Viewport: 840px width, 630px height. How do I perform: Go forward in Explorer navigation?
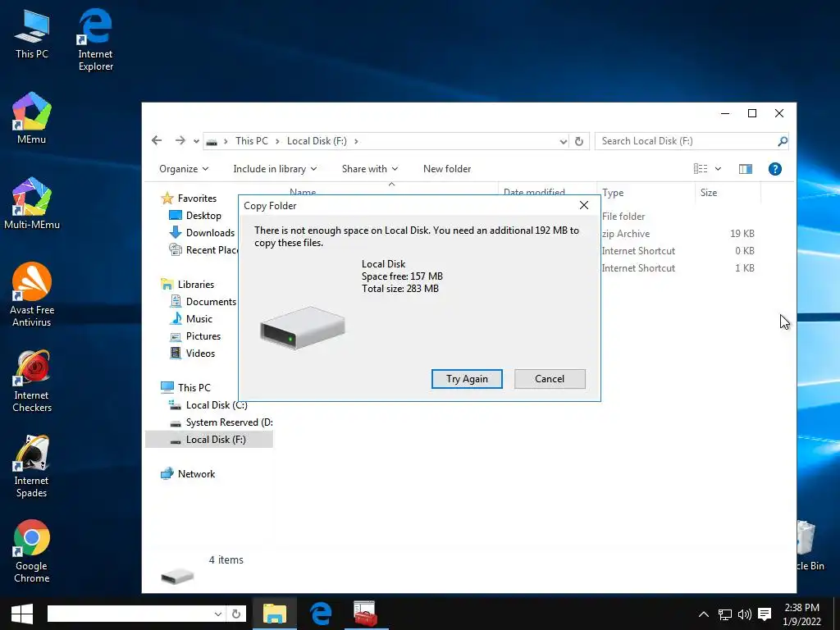(180, 140)
